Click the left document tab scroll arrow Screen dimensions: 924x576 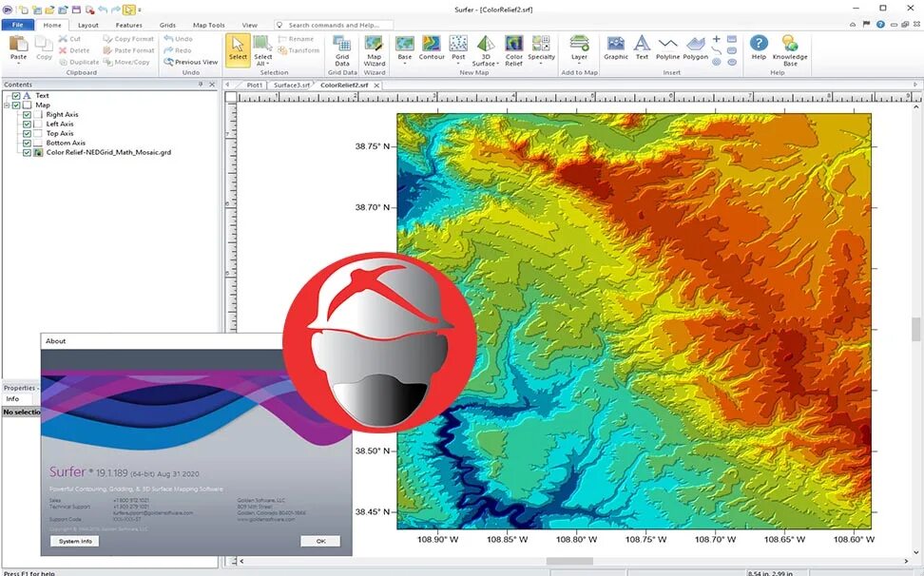coord(227,85)
